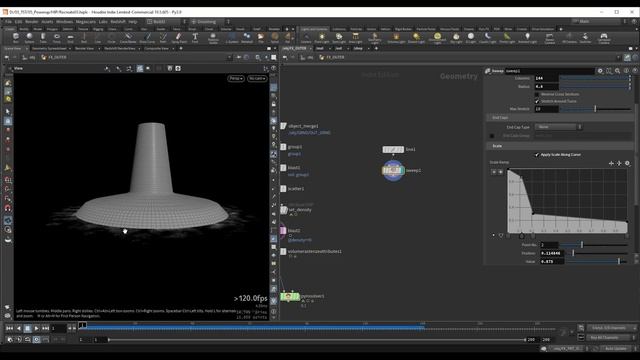Switch to the Geometry Spreadsheet tab
The height and width of the screenshot is (360, 640).
coord(49,49)
